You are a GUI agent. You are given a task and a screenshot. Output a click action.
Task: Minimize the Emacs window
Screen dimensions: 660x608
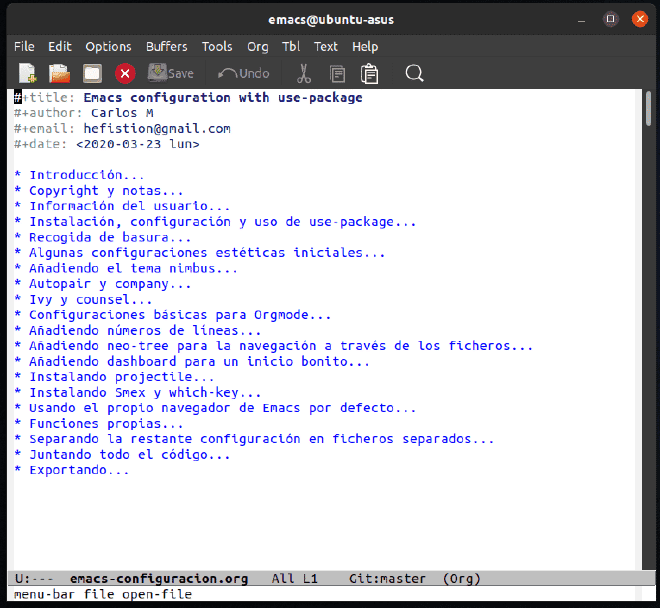(581, 20)
